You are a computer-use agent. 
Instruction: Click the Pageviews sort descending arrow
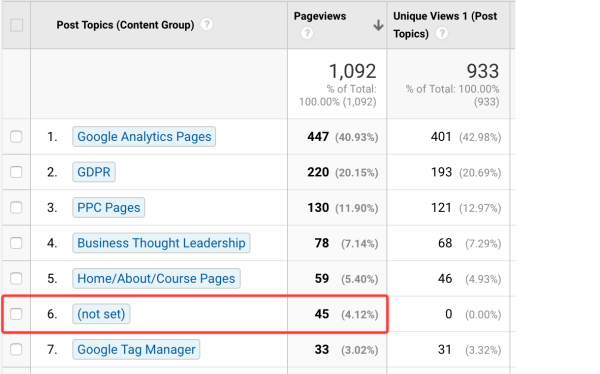378,25
